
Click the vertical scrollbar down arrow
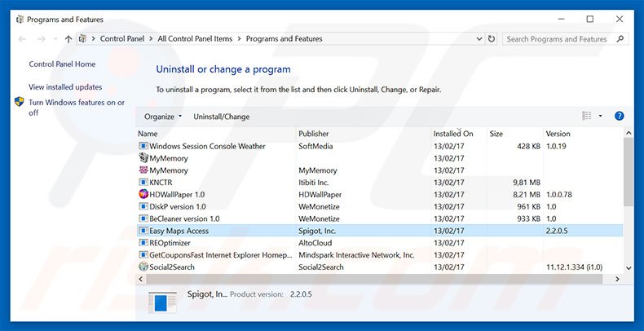click(x=629, y=267)
